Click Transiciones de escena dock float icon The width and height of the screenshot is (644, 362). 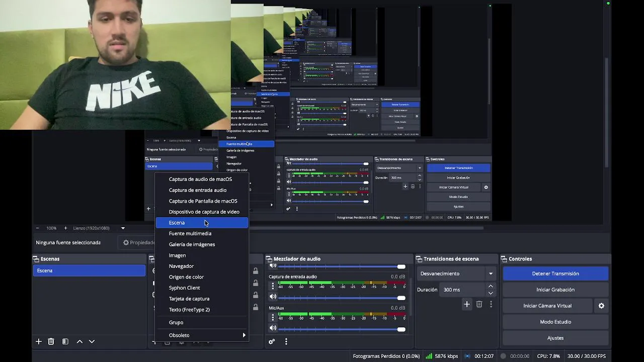(x=419, y=259)
